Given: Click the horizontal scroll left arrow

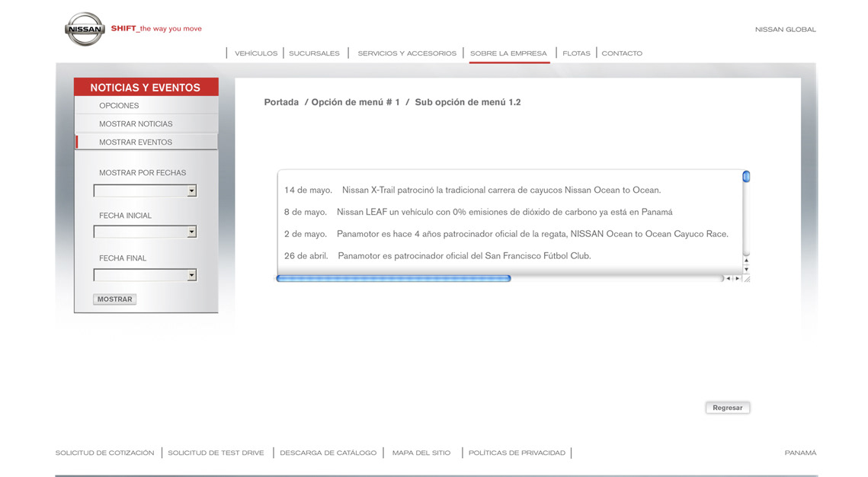Looking at the screenshot, I should click(728, 278).
